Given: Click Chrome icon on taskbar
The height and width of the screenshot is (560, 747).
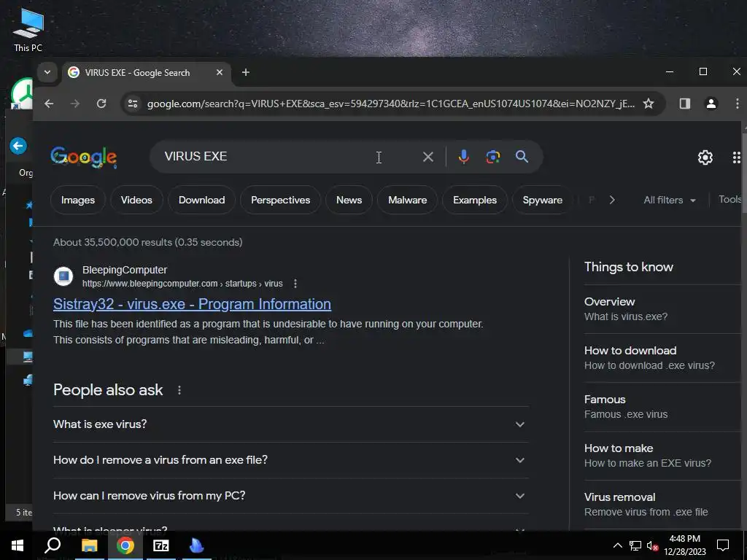Looking at the screenshot, I should click(x=125, y=545).
